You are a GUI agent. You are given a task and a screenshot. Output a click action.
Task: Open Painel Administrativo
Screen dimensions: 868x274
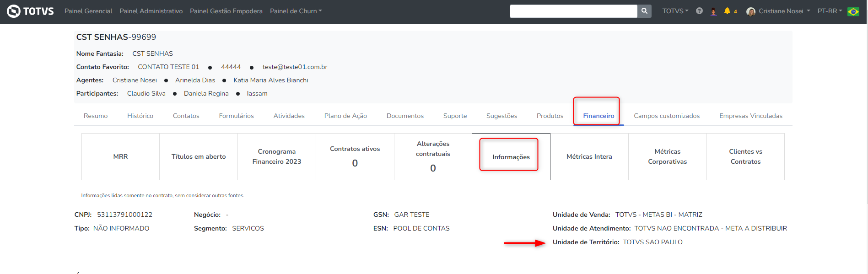[151, 11]
